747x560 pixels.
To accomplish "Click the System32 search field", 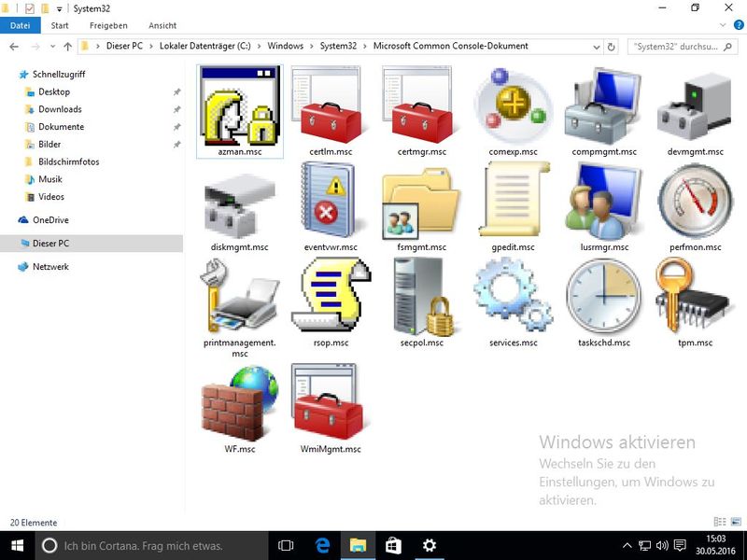I will pyautogui.click(x=679, y=46).
